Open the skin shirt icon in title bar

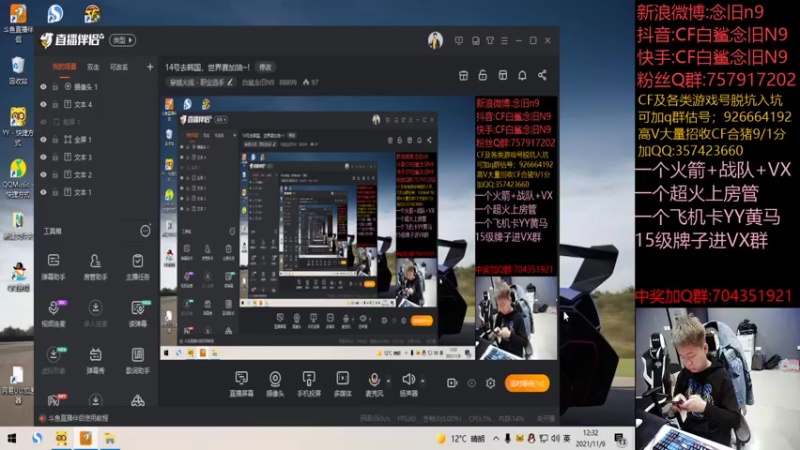click(x=490, y=40)
